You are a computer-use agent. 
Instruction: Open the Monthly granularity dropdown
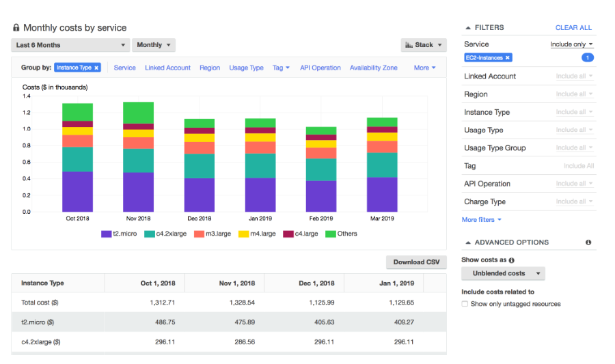[154, 45]
